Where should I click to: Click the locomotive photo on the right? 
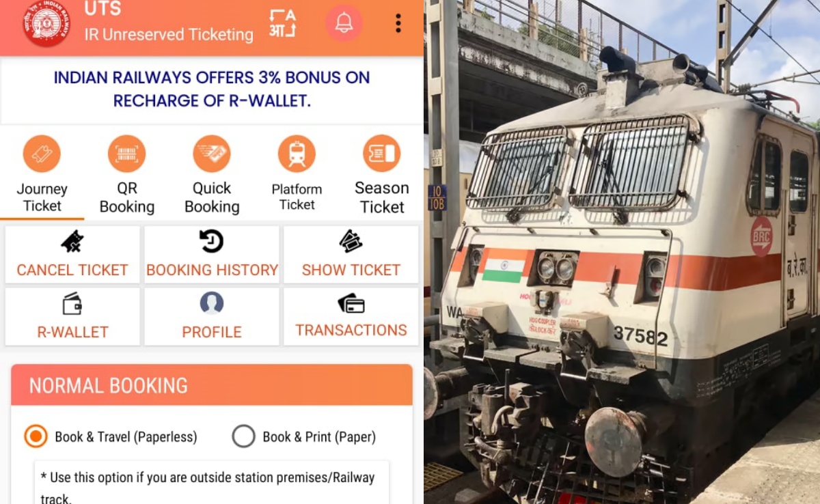click(x=622, y=252)
